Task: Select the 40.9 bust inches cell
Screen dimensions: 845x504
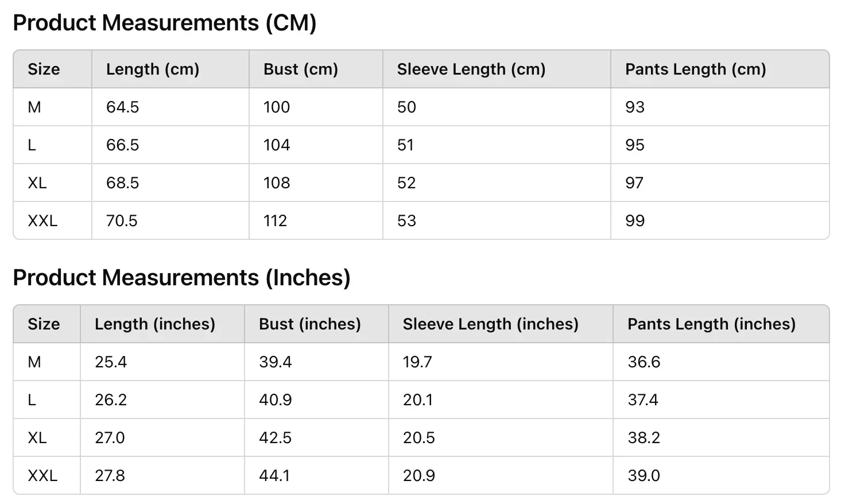Action: (316, 400)
